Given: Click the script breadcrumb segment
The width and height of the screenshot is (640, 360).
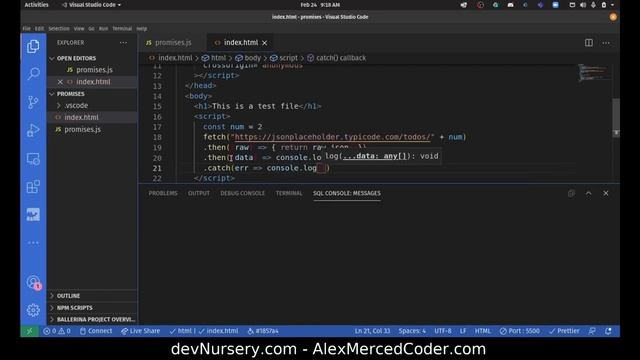Looking at the screenshot, I should point(284,58).
